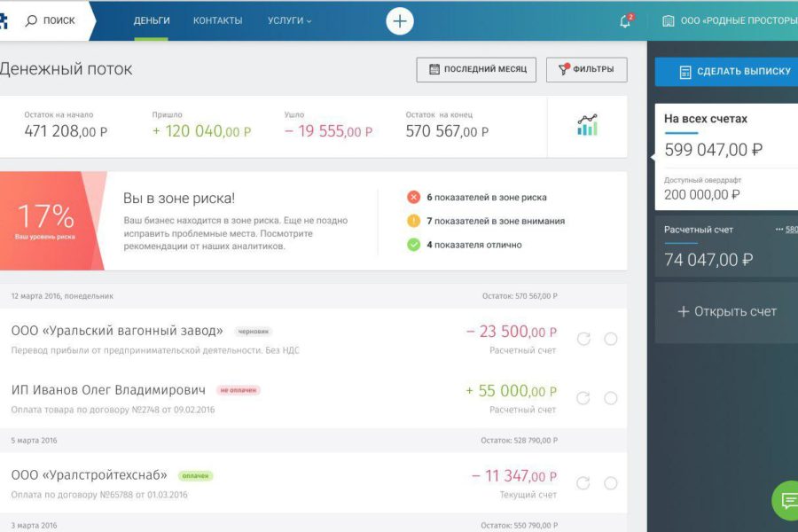Select radio circle for Уралстройтехснаб row
This screenshot has height=532, width=798.
tap(611, 483)
